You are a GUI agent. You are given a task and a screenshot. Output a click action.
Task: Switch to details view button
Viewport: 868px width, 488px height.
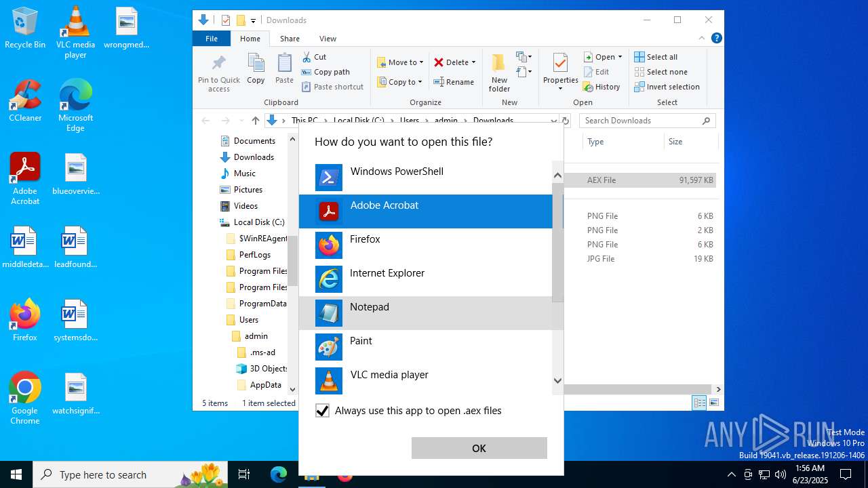[x=699, y=403]
